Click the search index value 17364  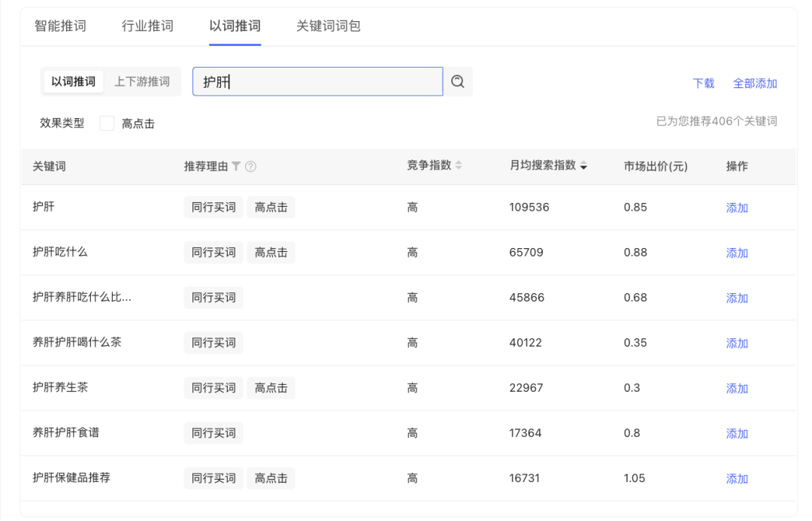click(x=525, y=433)
